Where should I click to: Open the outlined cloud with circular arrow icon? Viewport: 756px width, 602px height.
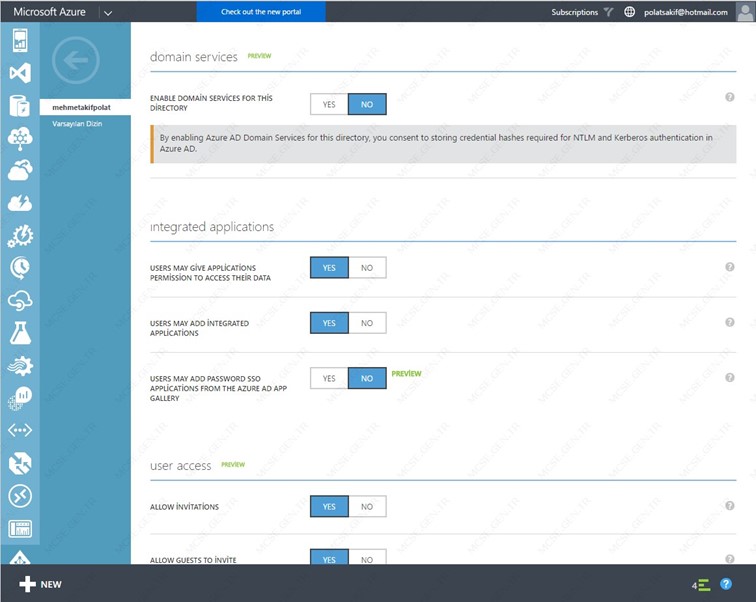20,300
